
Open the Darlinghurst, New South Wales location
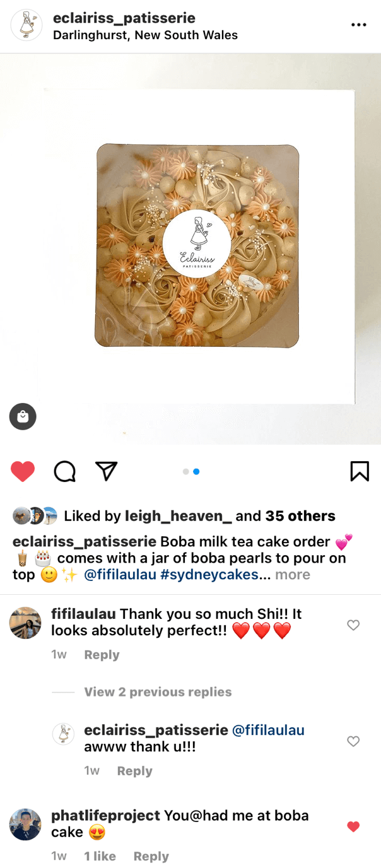[145, 35]
